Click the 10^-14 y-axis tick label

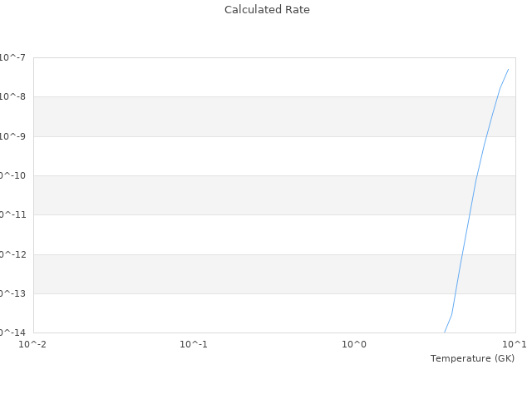click(11, 332)
